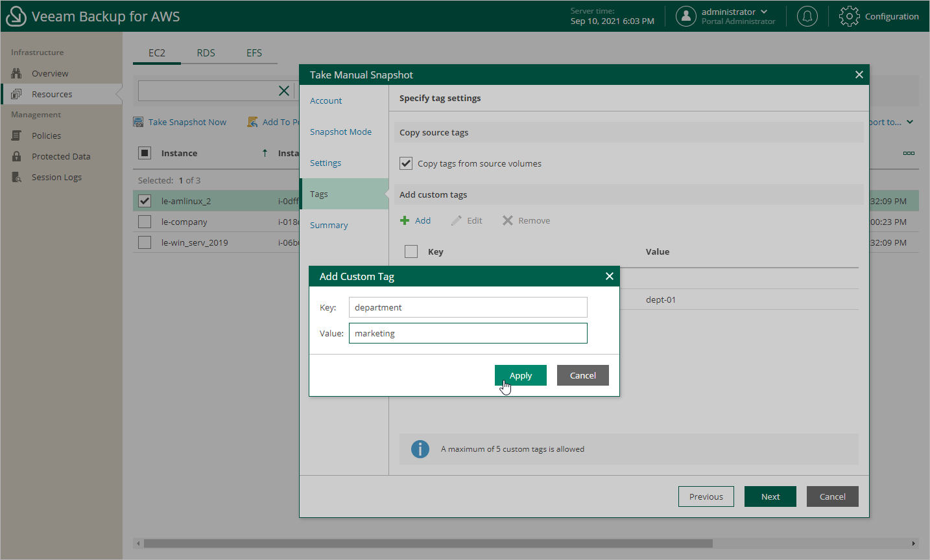
Task: Select the le-company instance checkbox
Action: coord(144,222)
